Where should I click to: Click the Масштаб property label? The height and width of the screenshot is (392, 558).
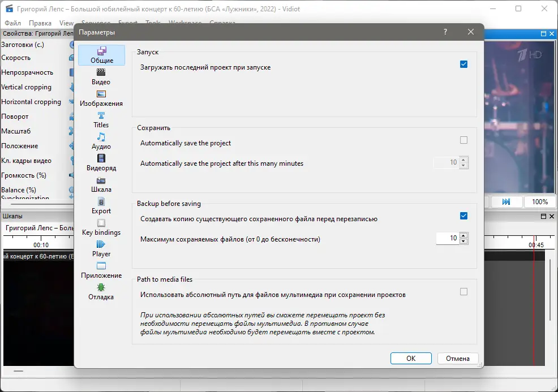(16, 131)
